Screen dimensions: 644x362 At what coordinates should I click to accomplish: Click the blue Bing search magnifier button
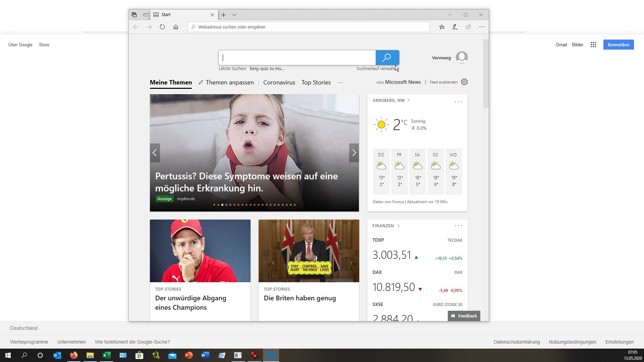pos(387,58)
